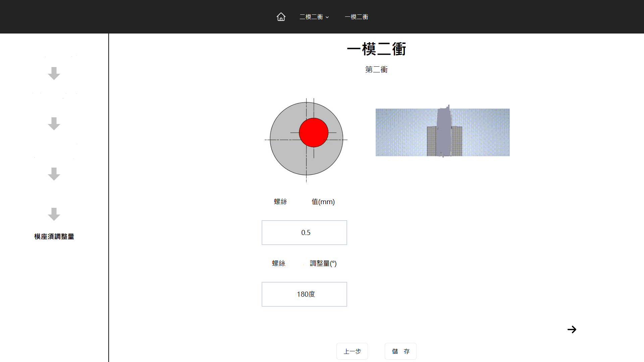The width and height of the screenshot is (644, 362).
Task: Go to the home page icon
Action: tap(281, 17)
